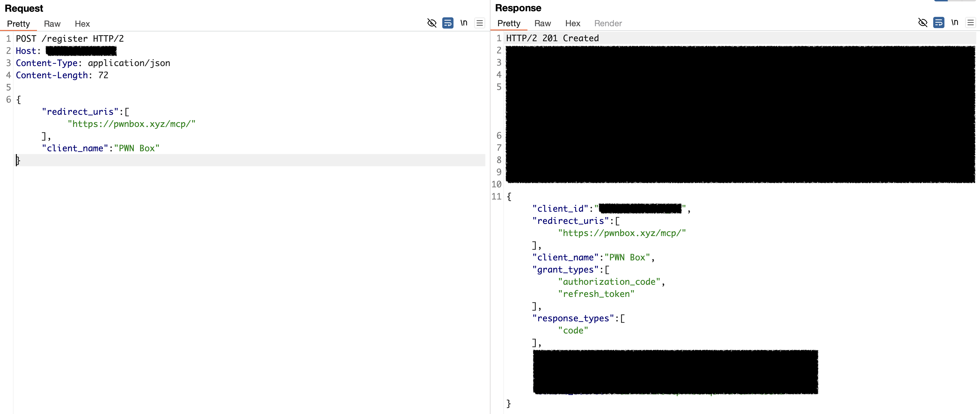
Task: Open Response Render tab
Action: (x=608, y=23)
